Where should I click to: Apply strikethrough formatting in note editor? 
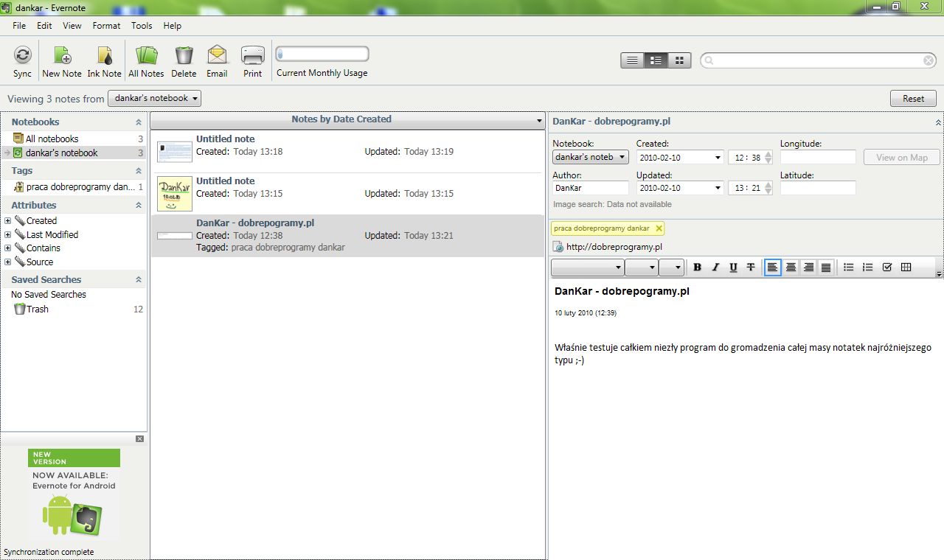click(751, 267)
